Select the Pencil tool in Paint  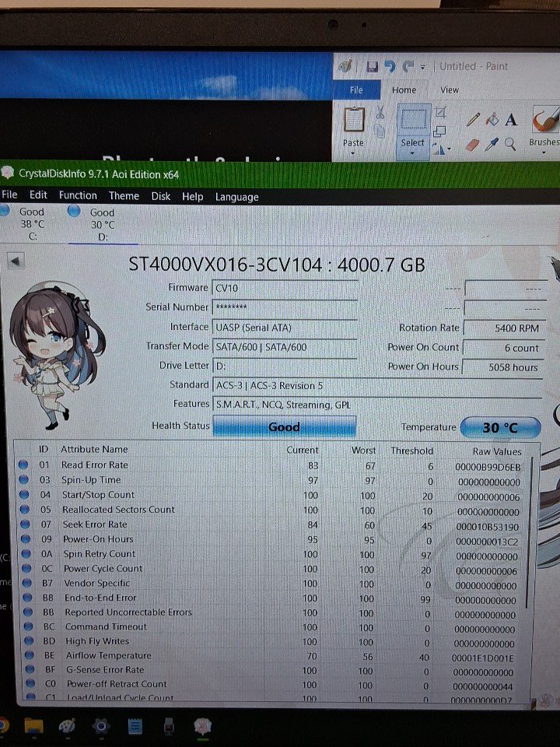pyautogui.click(x=474, y=119)
